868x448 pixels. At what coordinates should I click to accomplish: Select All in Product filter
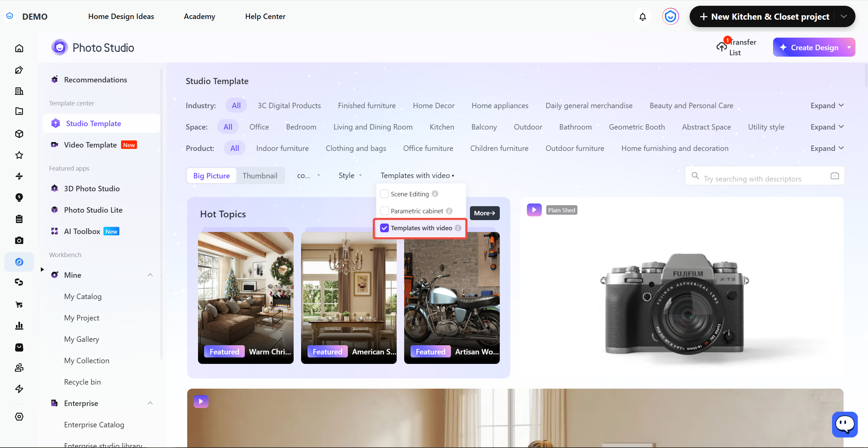pos(235,148)
